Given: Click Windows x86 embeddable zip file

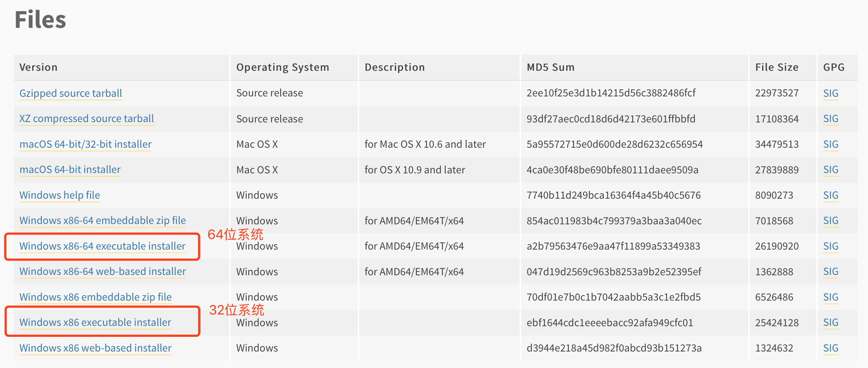Looking at the screenshot, I should click(x=95, y=297).
